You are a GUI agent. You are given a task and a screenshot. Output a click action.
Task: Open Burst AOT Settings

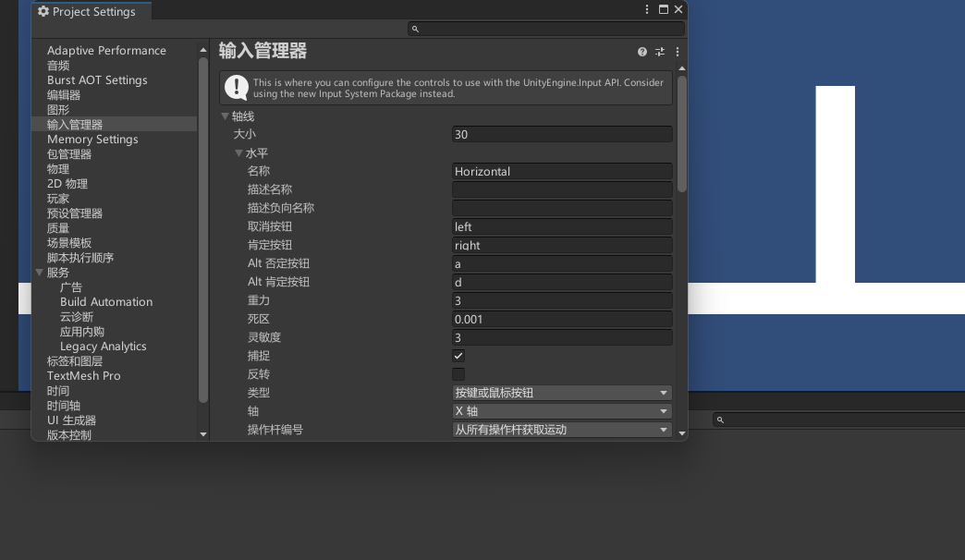click(97, 80)
